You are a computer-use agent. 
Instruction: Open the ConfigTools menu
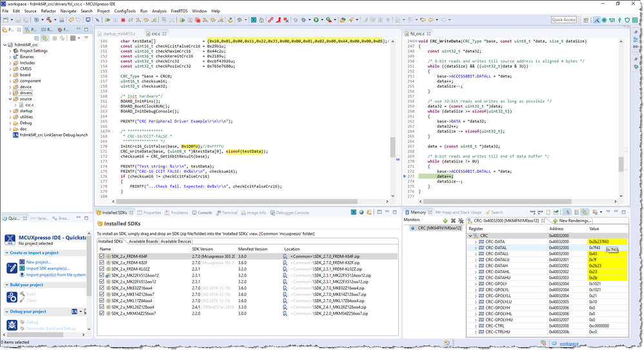pyautogui.click(x=125, y=11)
